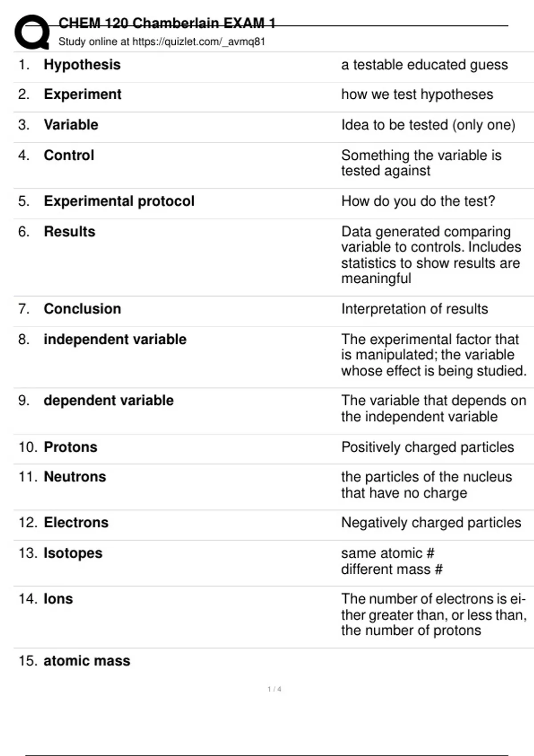Click the Protons term
The height and width of the screenshot is (756, 534).
tap(70, 447)
